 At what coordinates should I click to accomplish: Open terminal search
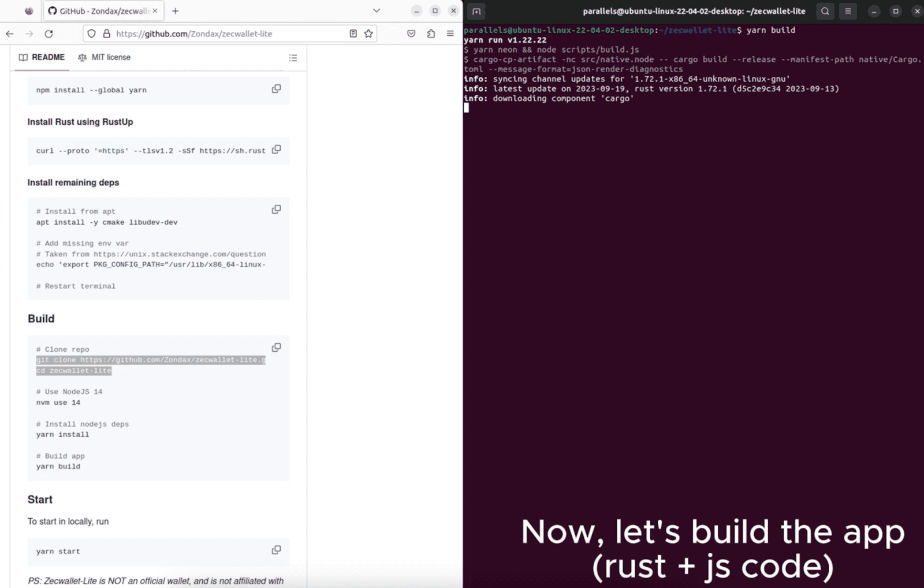pyautogui.click(x=825, y=11)
